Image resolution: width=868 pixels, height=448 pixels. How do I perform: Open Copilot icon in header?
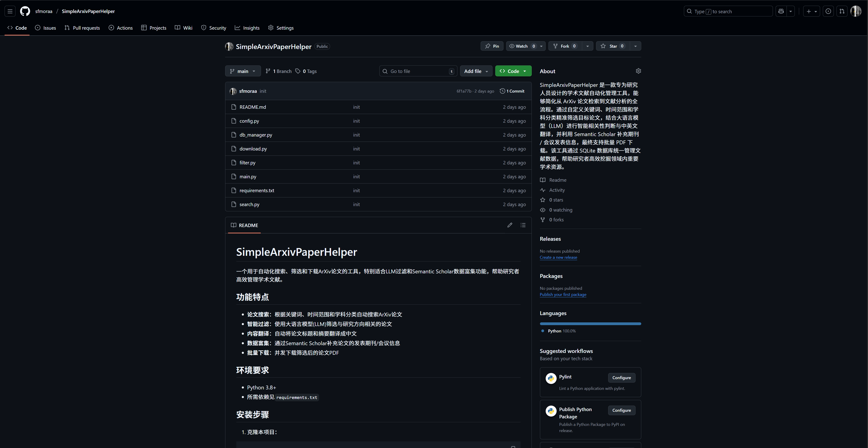pyautogui.click(x=781, y=11)
